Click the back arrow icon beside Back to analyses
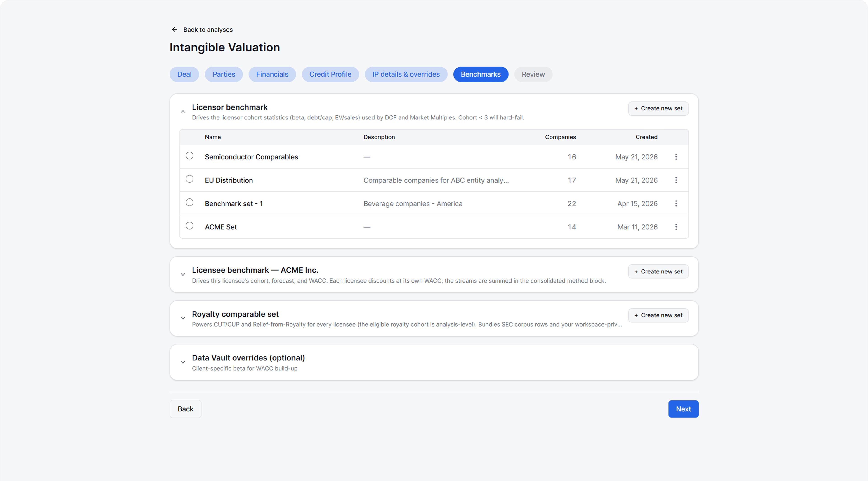 174,30
